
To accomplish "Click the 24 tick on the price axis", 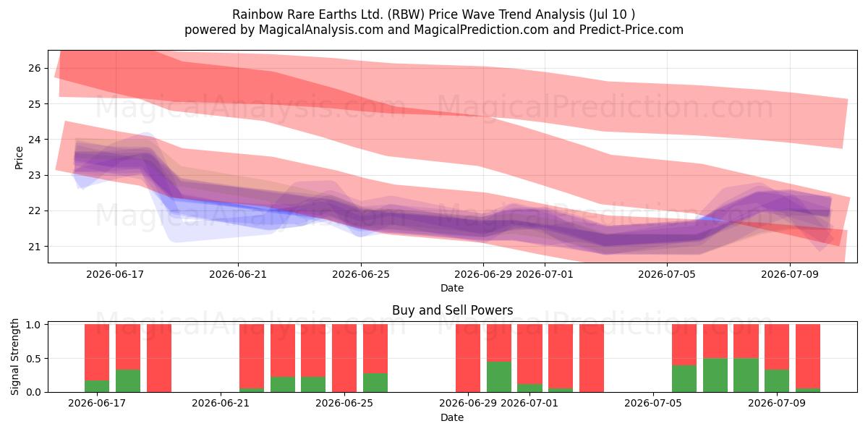I will pos(35,139).
